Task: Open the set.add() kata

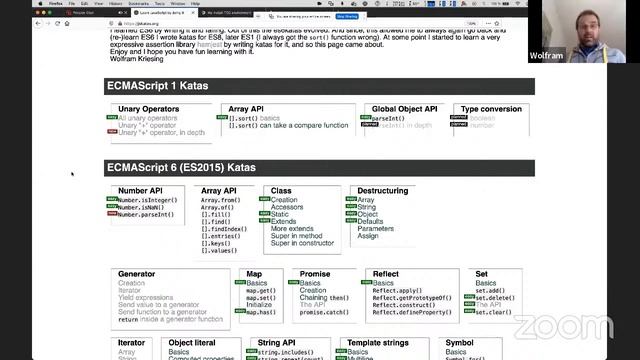Action: point(490,291)
